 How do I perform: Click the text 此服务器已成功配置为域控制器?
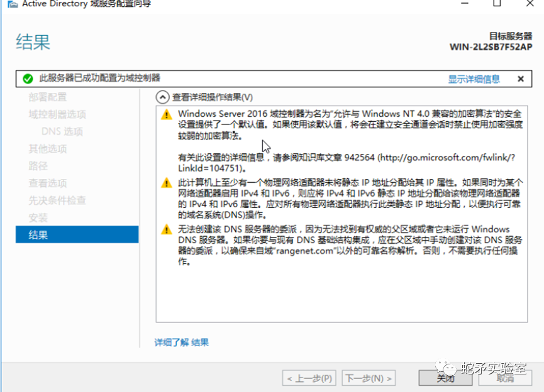pos(99,78)
